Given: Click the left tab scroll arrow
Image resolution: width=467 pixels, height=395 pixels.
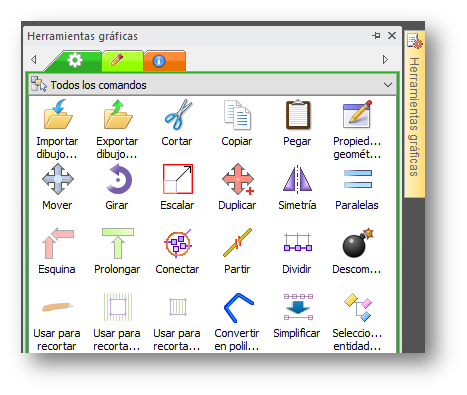Looking at the screenshot, I should click(33, 59).
